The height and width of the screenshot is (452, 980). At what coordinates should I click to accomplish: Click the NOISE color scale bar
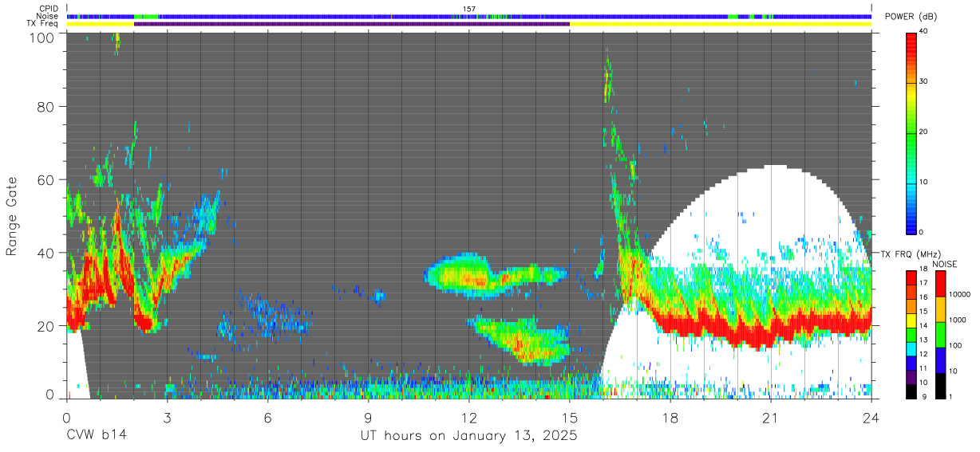pos(941,333)
